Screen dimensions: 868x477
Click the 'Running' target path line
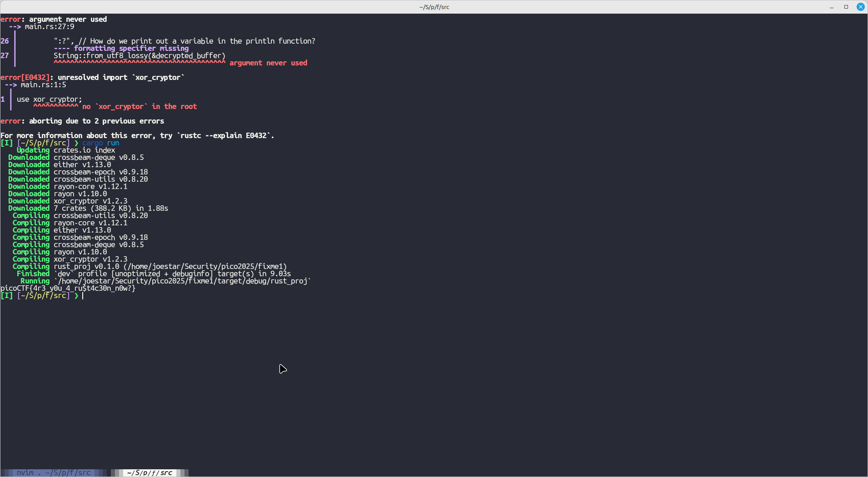pos(182,281)
